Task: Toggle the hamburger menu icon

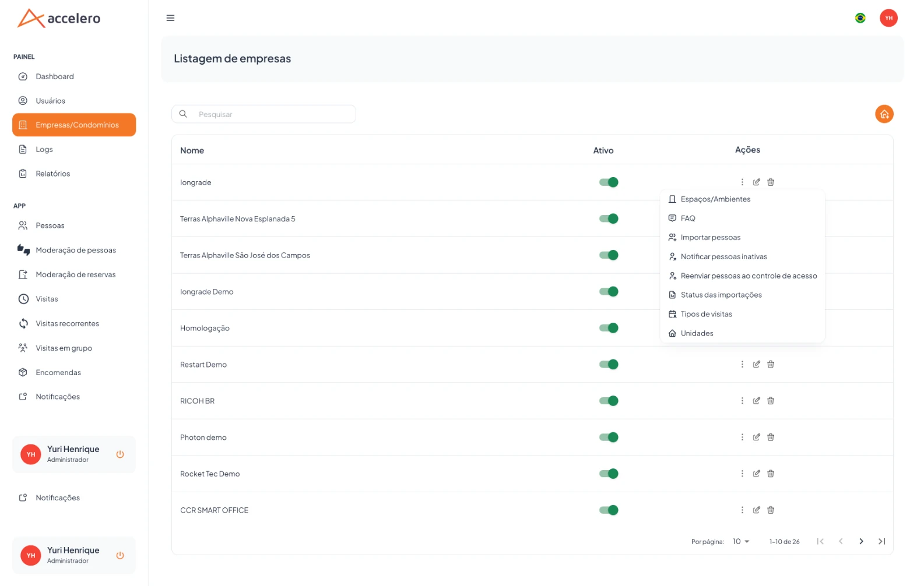Action: coord(170,18)
